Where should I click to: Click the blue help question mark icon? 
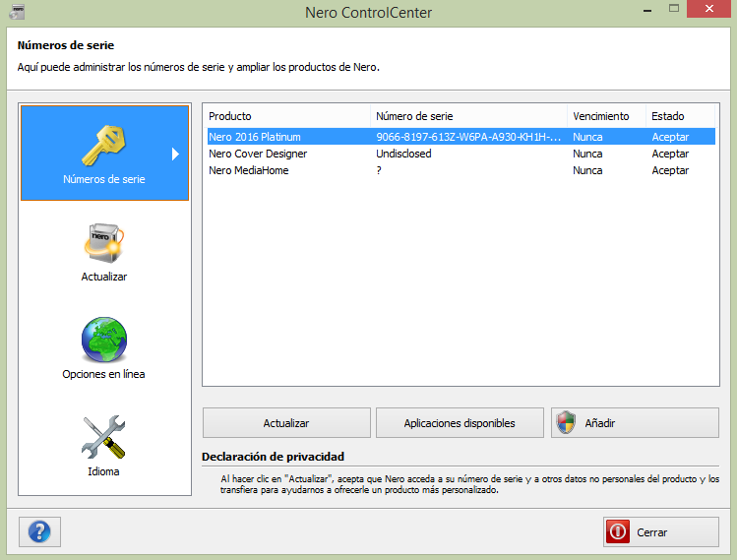pos(39,531)
